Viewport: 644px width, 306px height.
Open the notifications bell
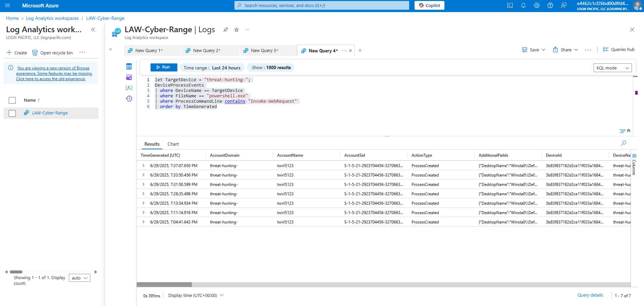click(x=523, y=6)
